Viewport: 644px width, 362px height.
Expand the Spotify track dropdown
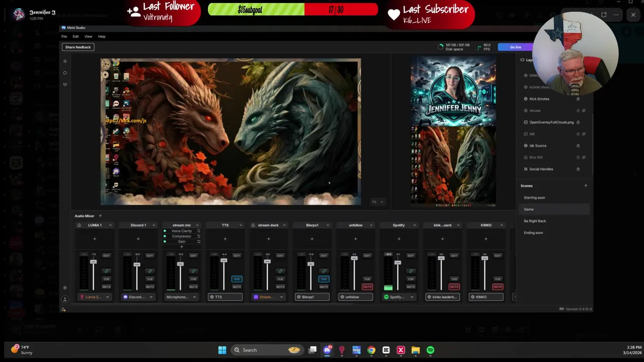coord(415,225)
